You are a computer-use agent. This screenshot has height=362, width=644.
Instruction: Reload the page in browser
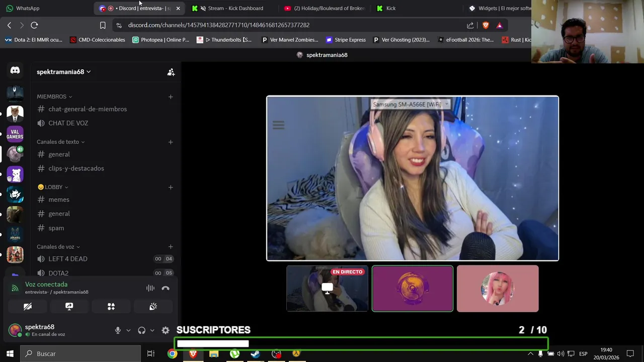pos(34,25)
